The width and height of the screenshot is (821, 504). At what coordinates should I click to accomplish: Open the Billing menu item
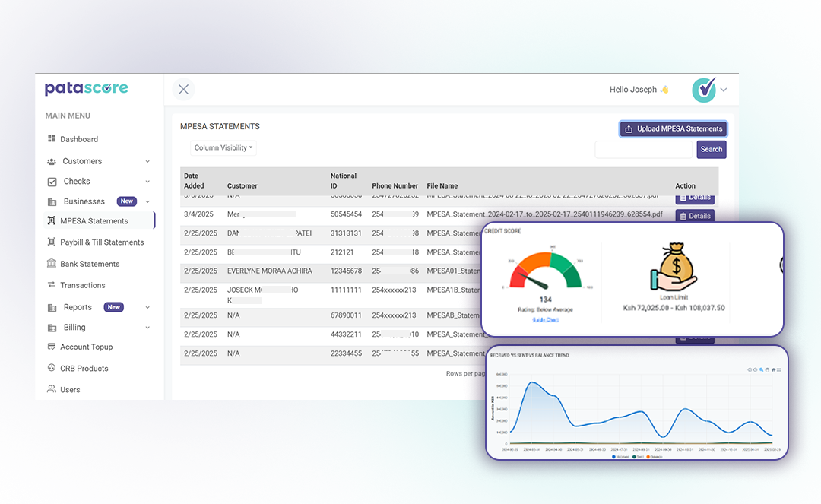74,327
